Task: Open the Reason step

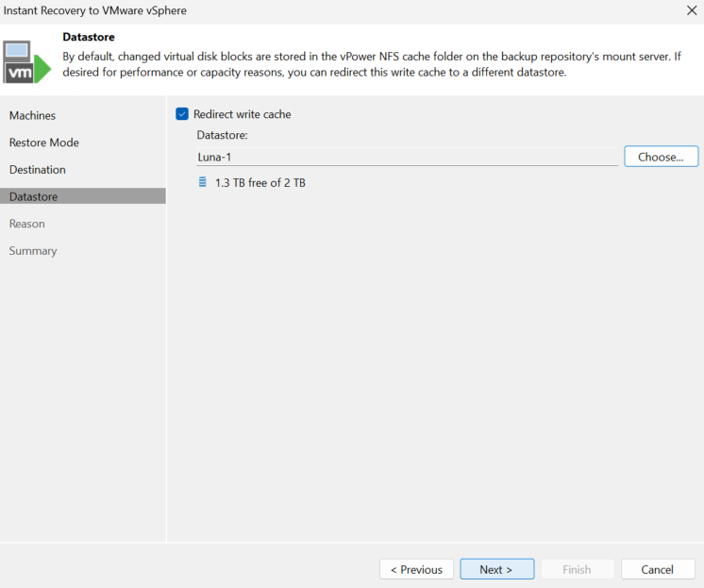Action: [27, 224]
